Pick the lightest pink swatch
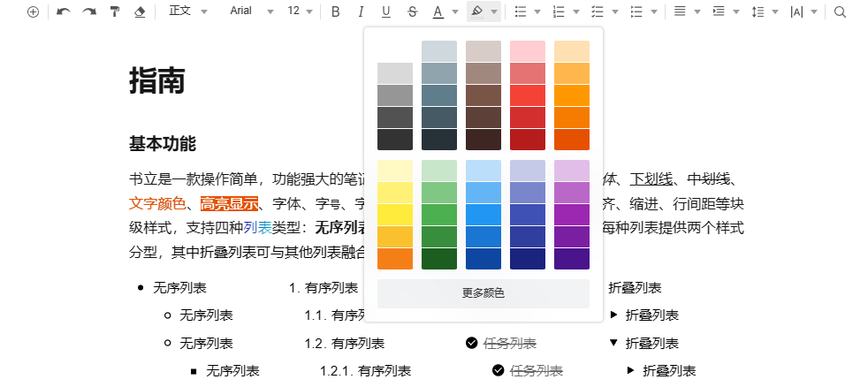Viewport: 868px width, 387px height. tap(528, 51)
